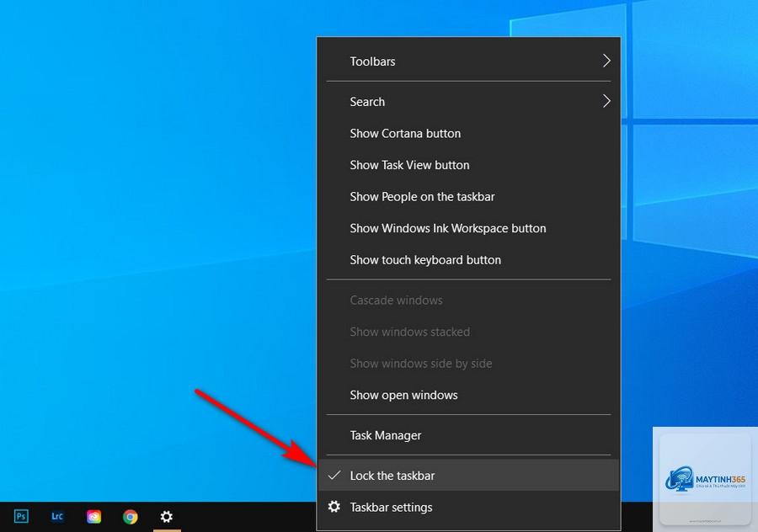Expand the Search submenu arrow
Image resolution: width=758 pixels, height=532 pixels.
pyautogui.click(x=606, y=101)
